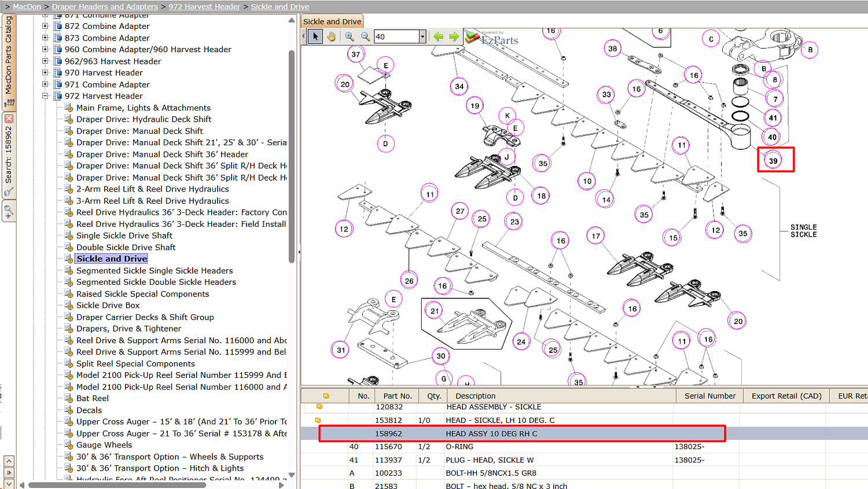Image resolution: width=868 pixels, height=489 pixels.
Task: Collapse the diagram toolbar with left chevron
Action: 304,36
